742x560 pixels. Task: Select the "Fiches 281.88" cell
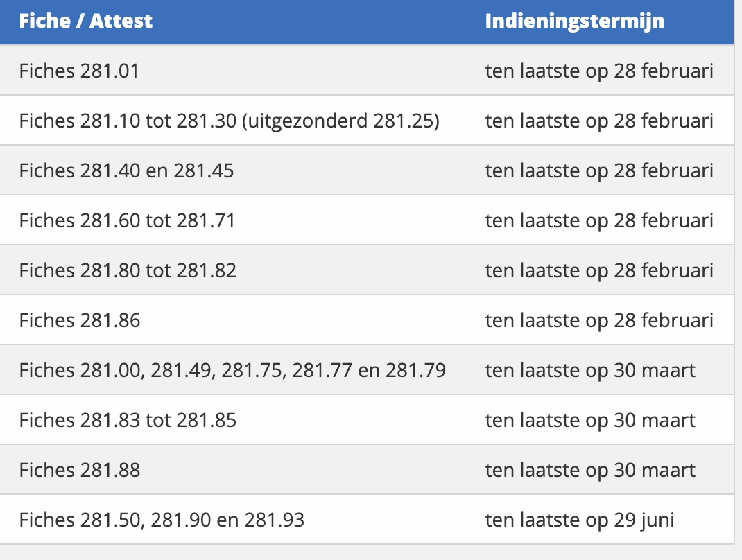(80, 470)
